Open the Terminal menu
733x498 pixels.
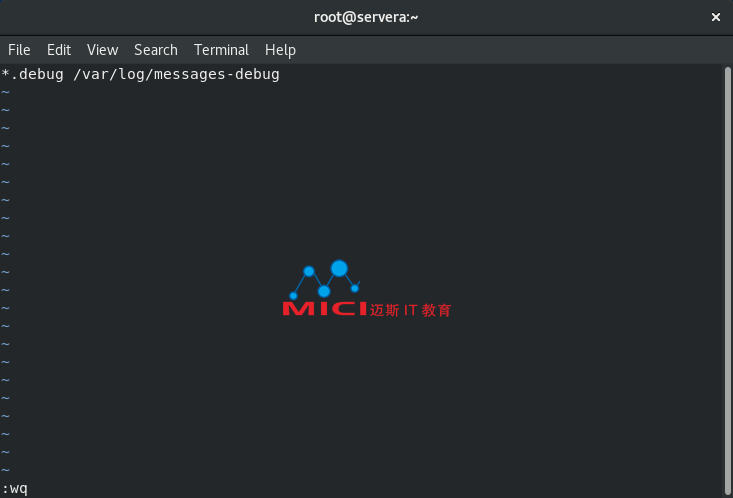point(221,50)
